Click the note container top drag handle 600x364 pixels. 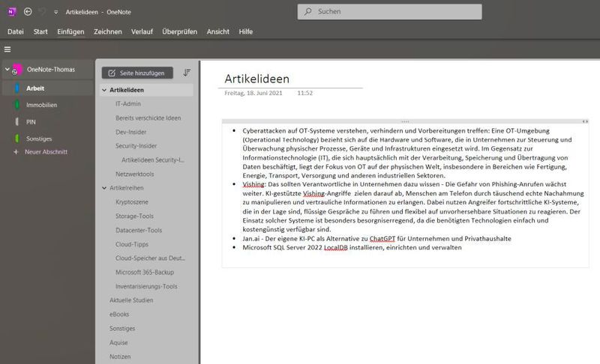tap(405, 121)
